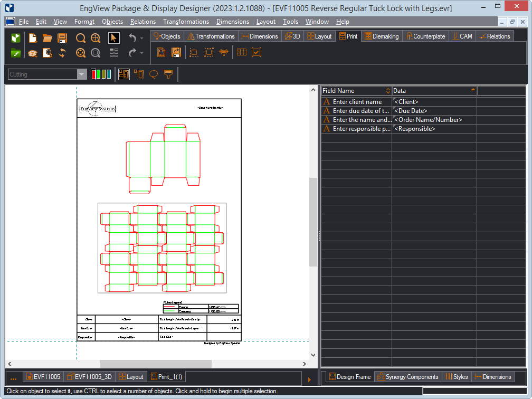Select the teal style color swatch
The width and height of the screenshot is (532, 399).
(x=109, y=74)
